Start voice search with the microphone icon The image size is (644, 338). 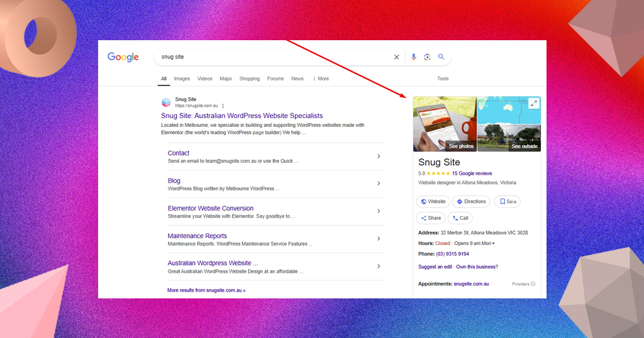pos(414,57)
